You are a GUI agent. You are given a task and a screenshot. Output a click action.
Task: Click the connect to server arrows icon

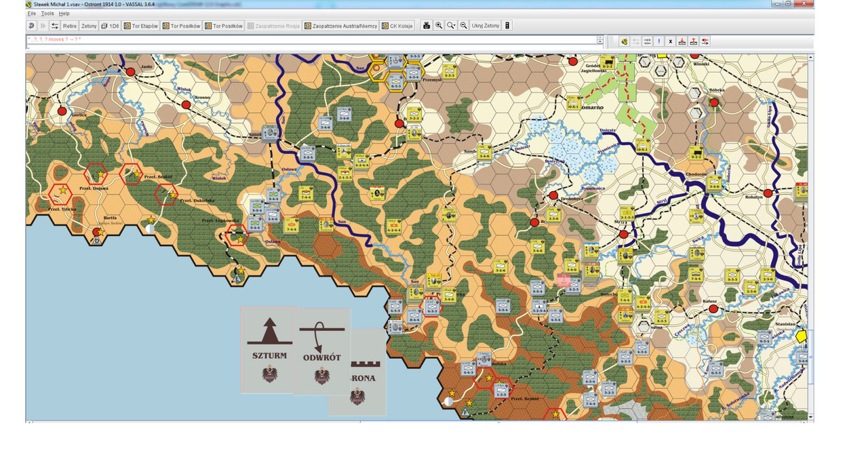coord(55,26)
